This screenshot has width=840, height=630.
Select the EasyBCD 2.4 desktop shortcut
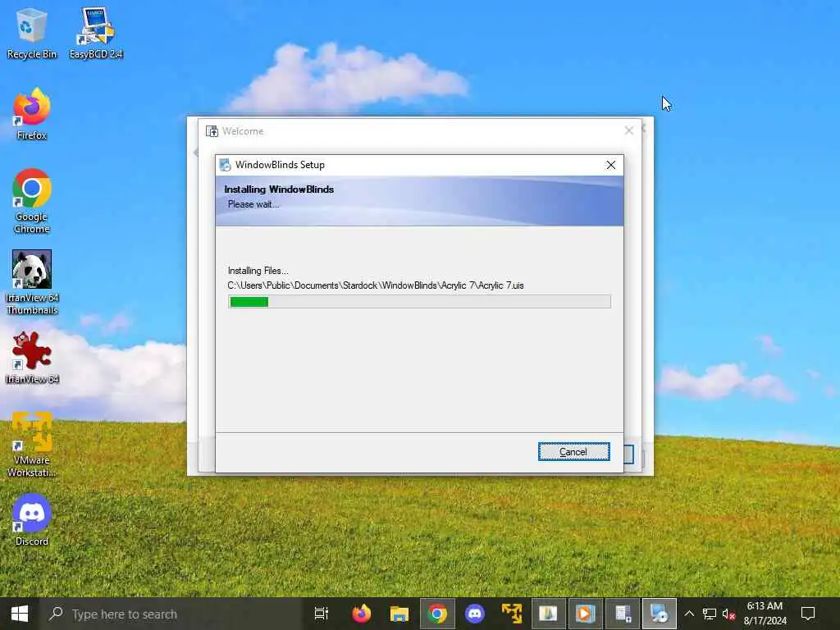(x=96, y=33)
